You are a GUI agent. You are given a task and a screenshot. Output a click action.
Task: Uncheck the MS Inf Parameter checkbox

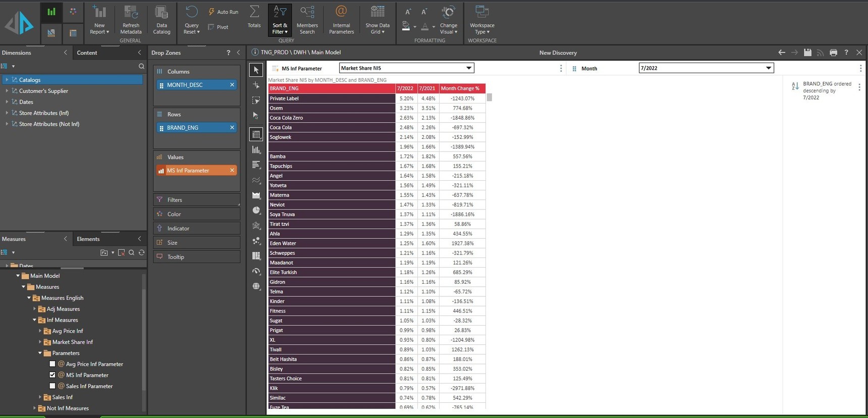point(52,375)
